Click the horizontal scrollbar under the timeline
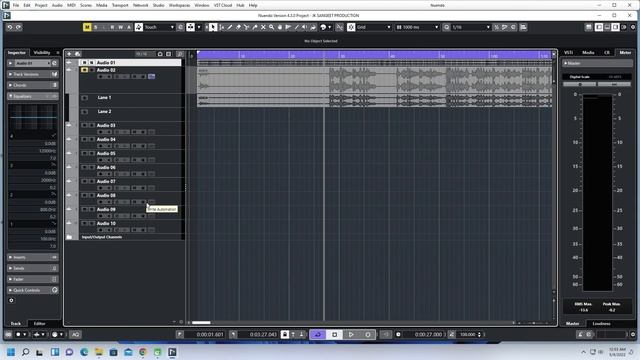 (201, 322)
